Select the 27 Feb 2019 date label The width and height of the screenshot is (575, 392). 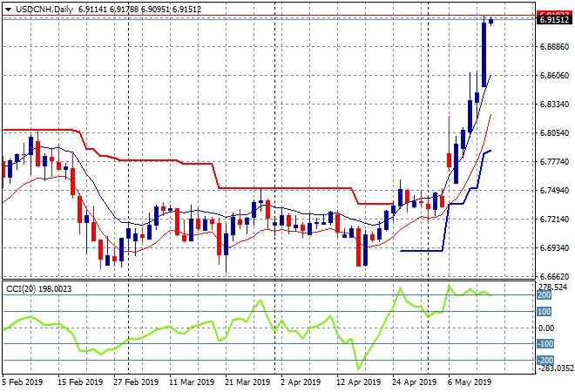tap(136, 382)
